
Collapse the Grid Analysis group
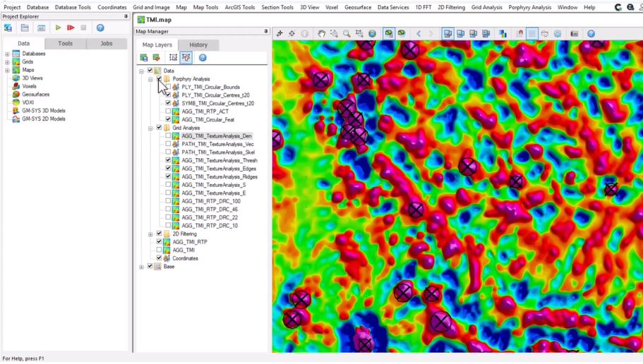tap(150, 128)
